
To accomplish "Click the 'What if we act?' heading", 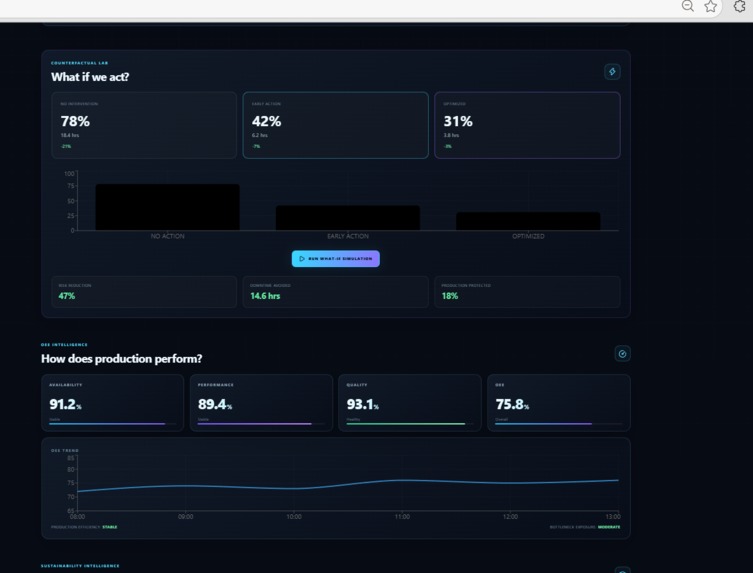I will point(90,77).
